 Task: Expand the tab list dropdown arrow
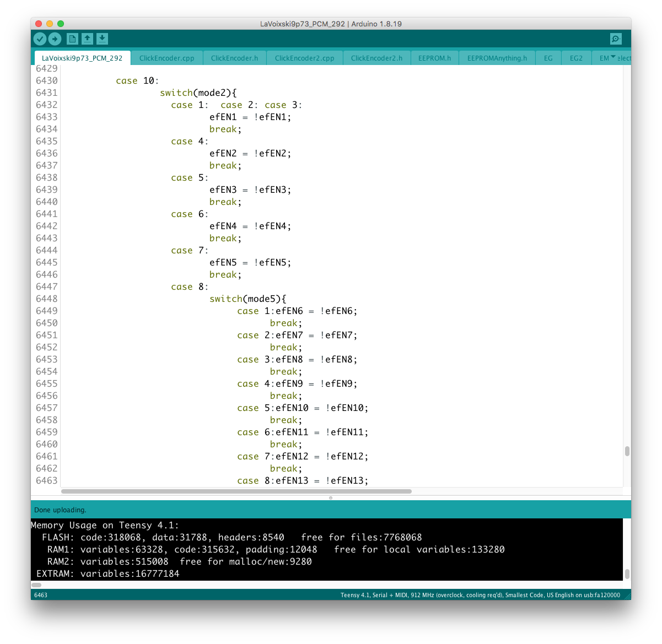(613, 57)
